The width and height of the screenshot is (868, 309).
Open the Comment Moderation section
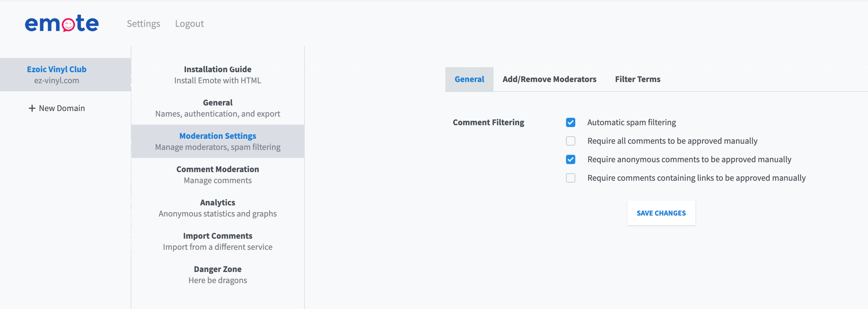pyautogui.click(x=217, y=175)
